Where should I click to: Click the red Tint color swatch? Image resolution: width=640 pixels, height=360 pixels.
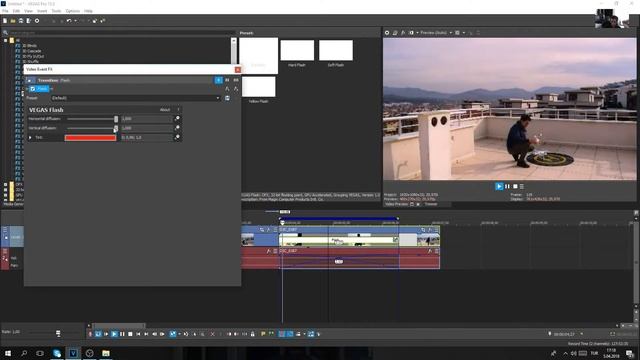(x=90, y=138)
